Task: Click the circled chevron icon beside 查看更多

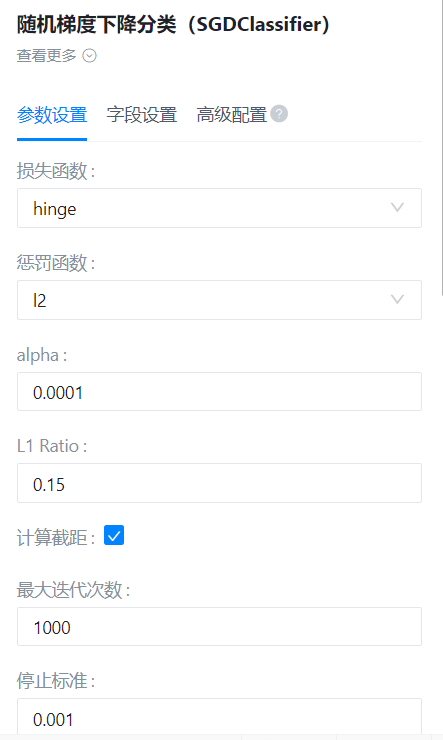Action: [89, 56]
